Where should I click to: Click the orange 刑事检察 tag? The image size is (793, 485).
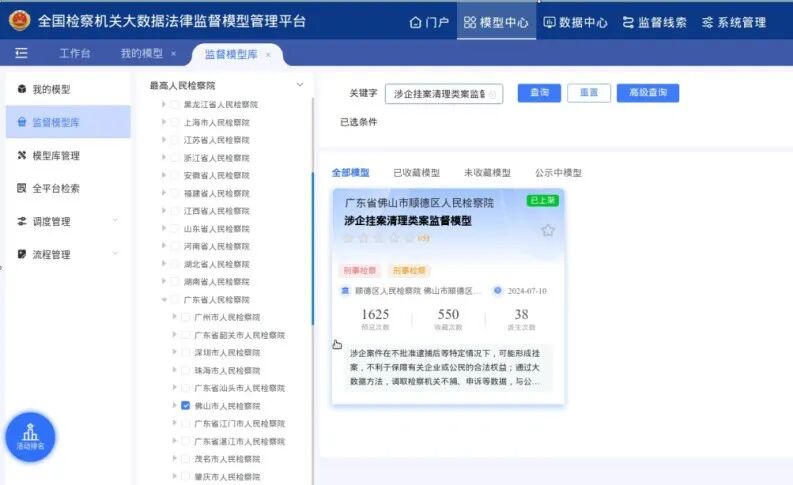click(409, 271)
